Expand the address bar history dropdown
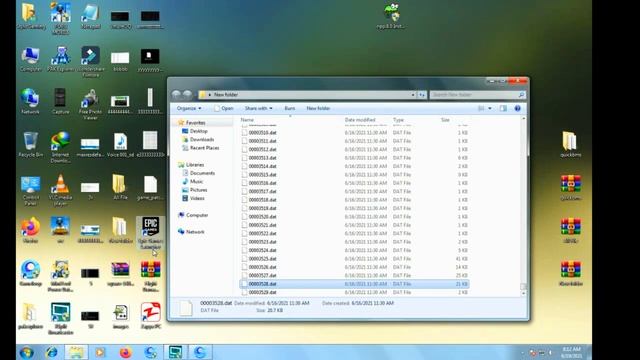Viewport: 640px width, 360px height. click(x=413, y=95)
